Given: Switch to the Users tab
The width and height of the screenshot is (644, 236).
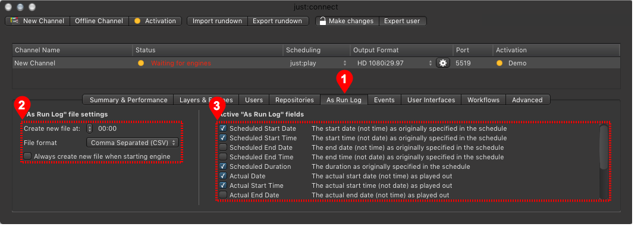Looking at the screenshot, I should pos(254,100).
